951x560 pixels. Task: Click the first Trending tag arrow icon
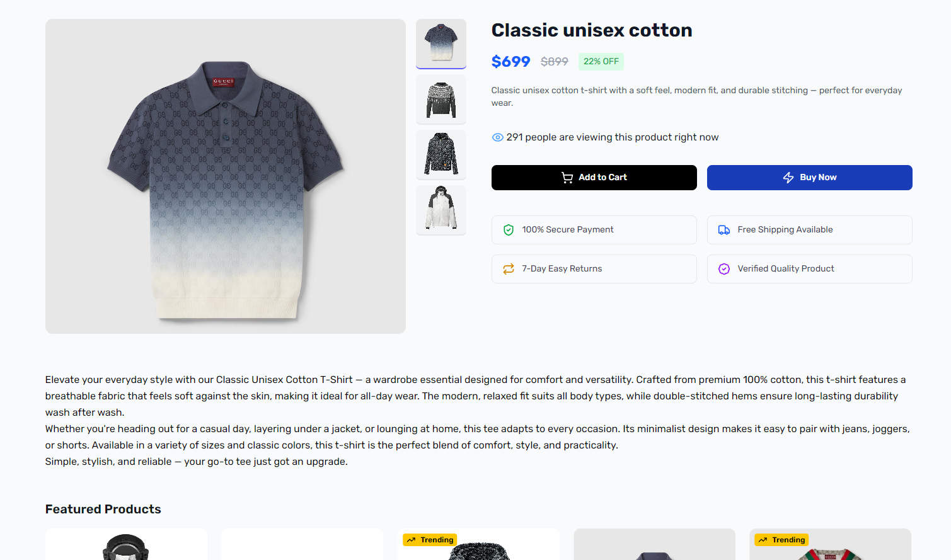(x=412, y=540)
